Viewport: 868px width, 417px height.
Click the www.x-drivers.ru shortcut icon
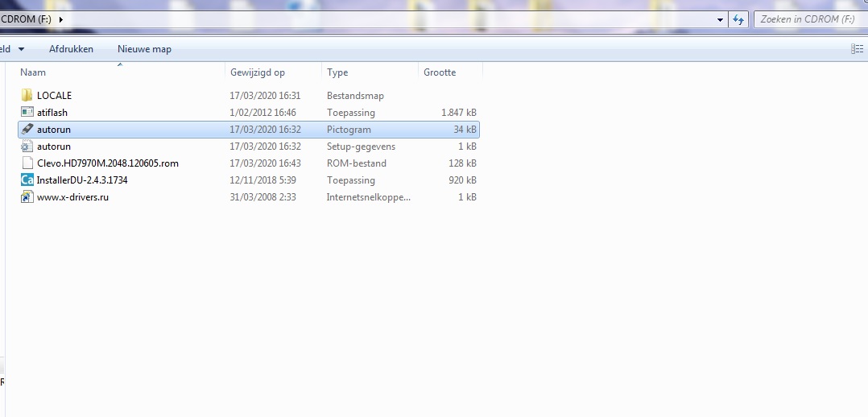(27, 196)
